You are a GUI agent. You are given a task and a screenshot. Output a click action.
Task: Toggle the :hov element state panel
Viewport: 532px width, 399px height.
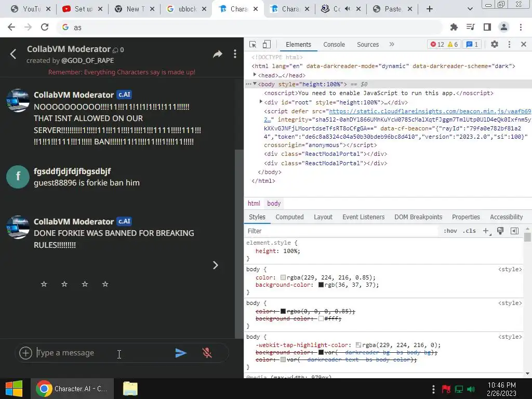pyautogui.click(x=450, y=231)
